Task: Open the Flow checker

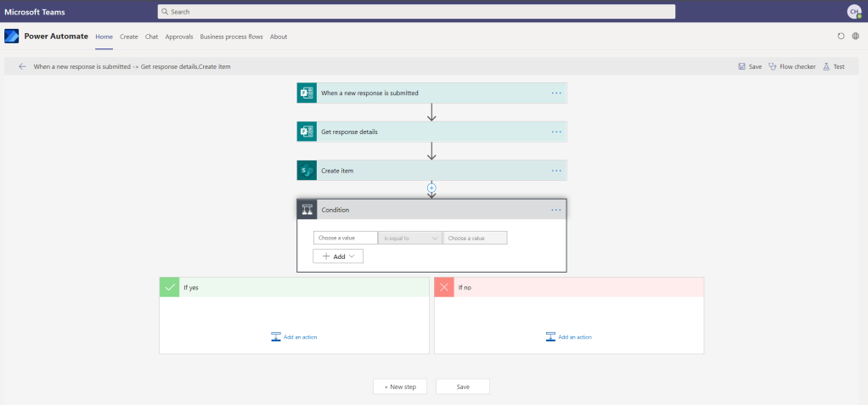Action: coord(792,66)
